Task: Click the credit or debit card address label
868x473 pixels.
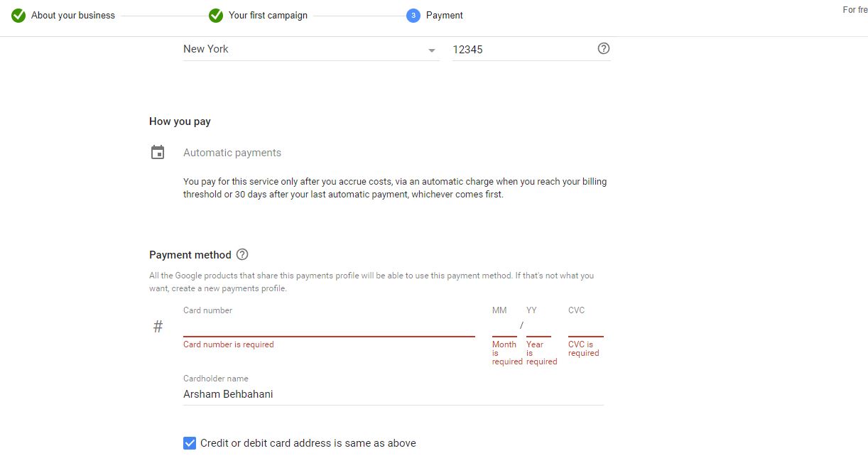Action: coord(308,443)
